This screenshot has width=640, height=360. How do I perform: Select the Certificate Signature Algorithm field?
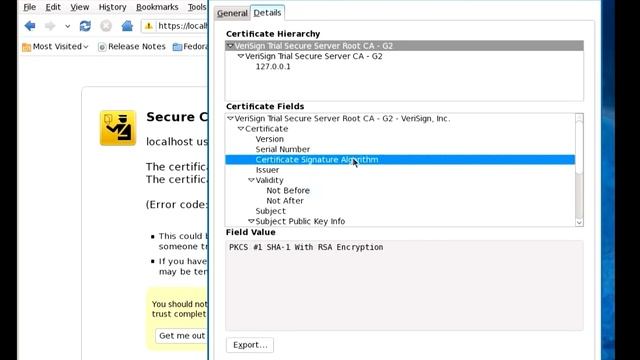400,160
